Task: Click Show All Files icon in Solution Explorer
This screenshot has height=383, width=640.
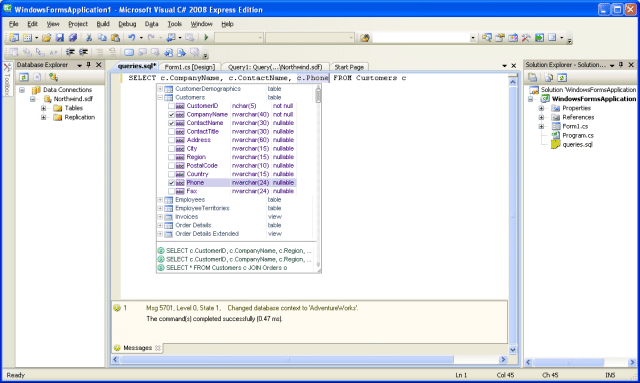Action: coord(549,78)
